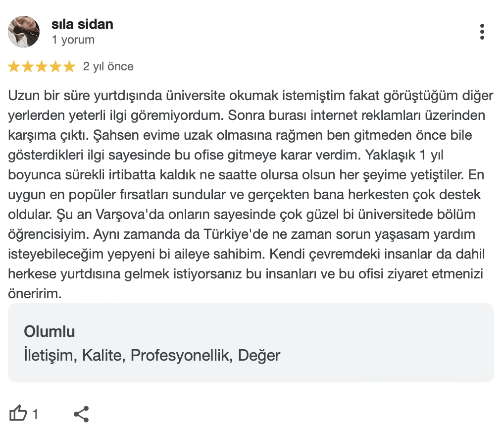
Task: Like the review with thumbs-up icon
Action: click(18, 414)
